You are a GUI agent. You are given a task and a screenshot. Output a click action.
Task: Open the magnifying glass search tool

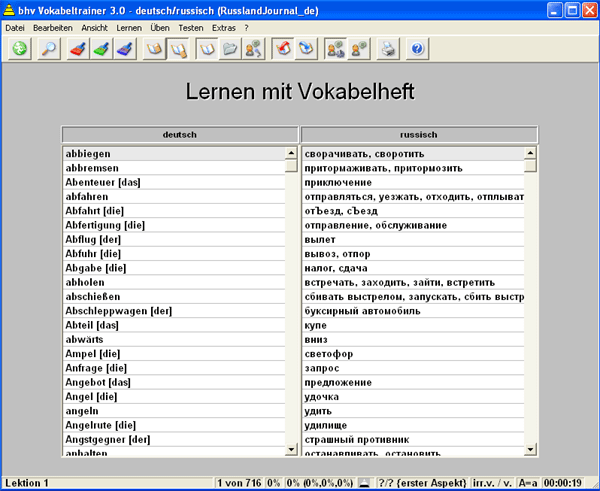[49, 49]
